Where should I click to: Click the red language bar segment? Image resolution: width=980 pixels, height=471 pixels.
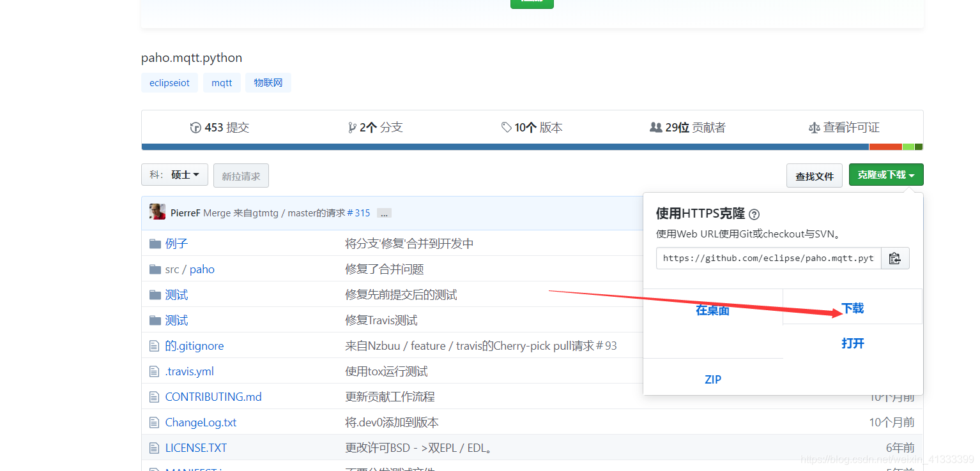(x=885, y=147)
